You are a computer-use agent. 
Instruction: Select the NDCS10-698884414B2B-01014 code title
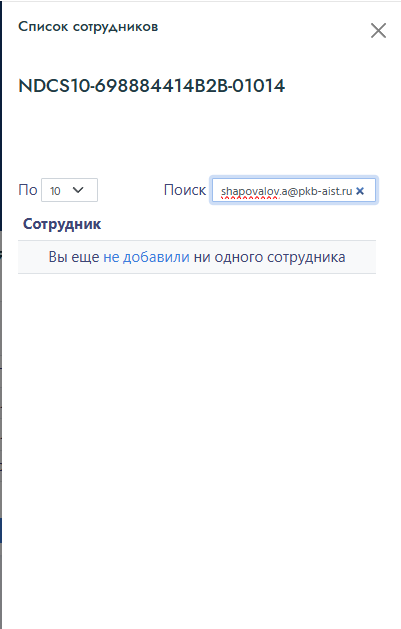(152, 86)
